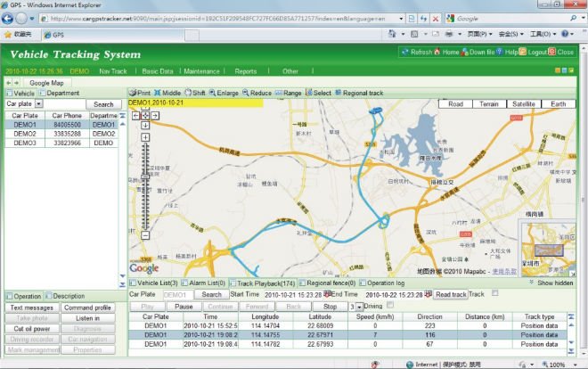Open the Basic Data menu
This screenshot has height=369, width=588.
pos(158,71)
